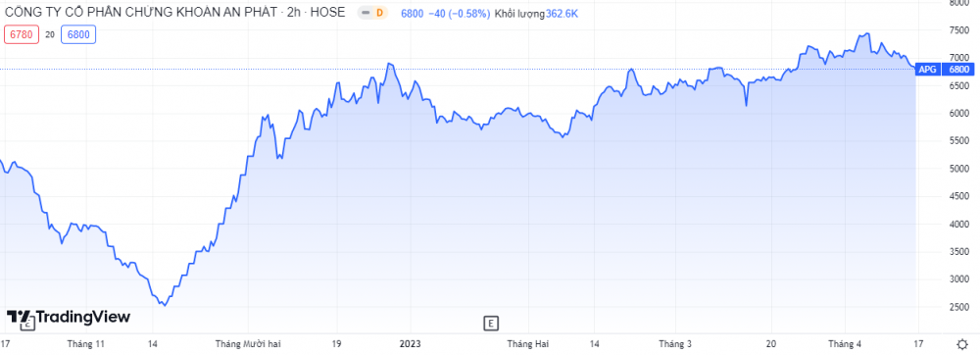Click the HOSE exchange label
The width and height of the screenshot is (980, 355).
[328, 12]
